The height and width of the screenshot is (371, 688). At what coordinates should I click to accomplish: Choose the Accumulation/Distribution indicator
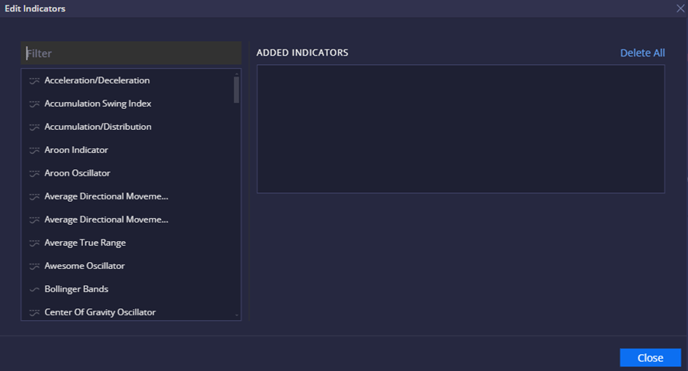(x=98, y=127)
